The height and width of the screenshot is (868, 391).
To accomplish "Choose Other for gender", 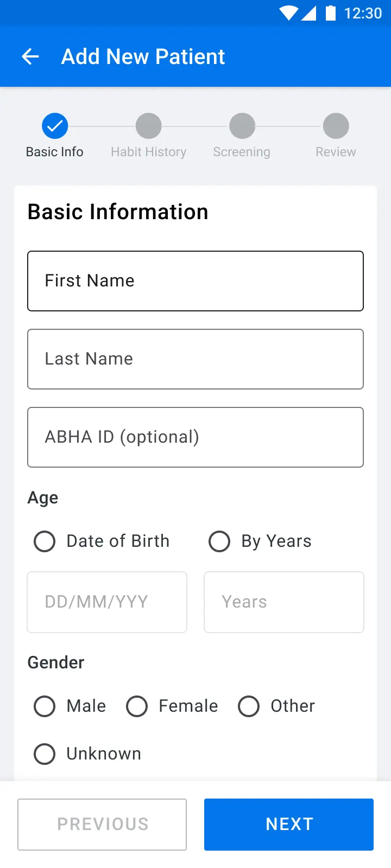I will coord(249,706).
